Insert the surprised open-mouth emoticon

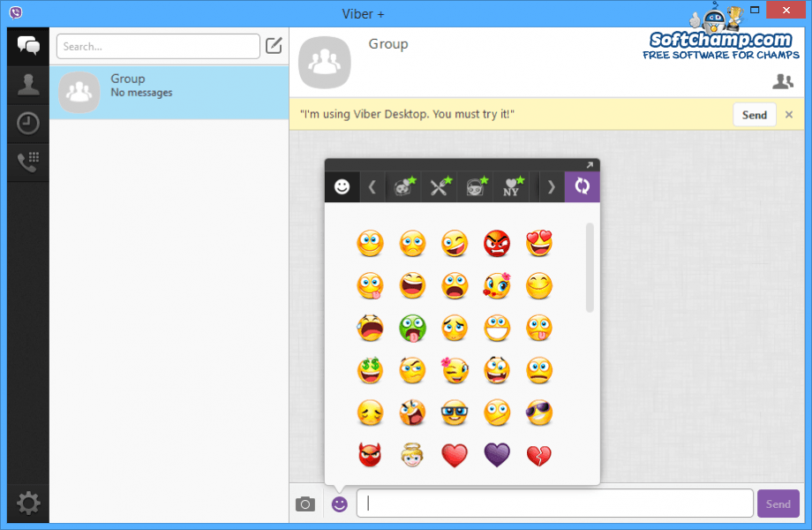pyautogui.click(x=455, y=285)
